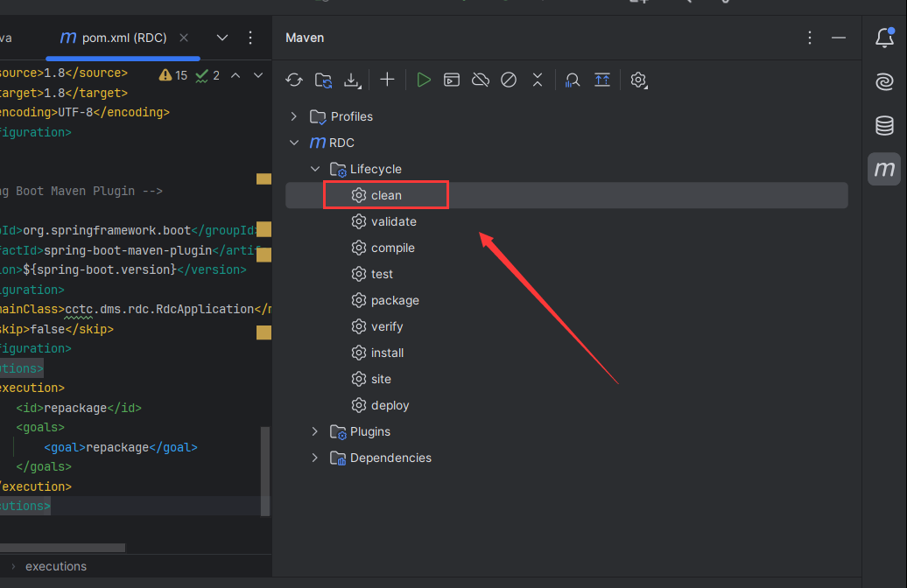Collapse the Lifecycle node
The image size is (907, 588).
pyautogui.click(x=315, y=169)
